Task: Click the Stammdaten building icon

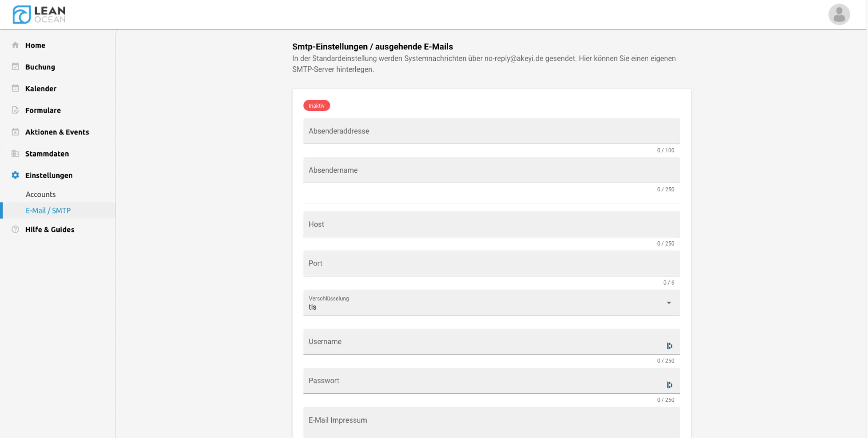Action: 15,153
